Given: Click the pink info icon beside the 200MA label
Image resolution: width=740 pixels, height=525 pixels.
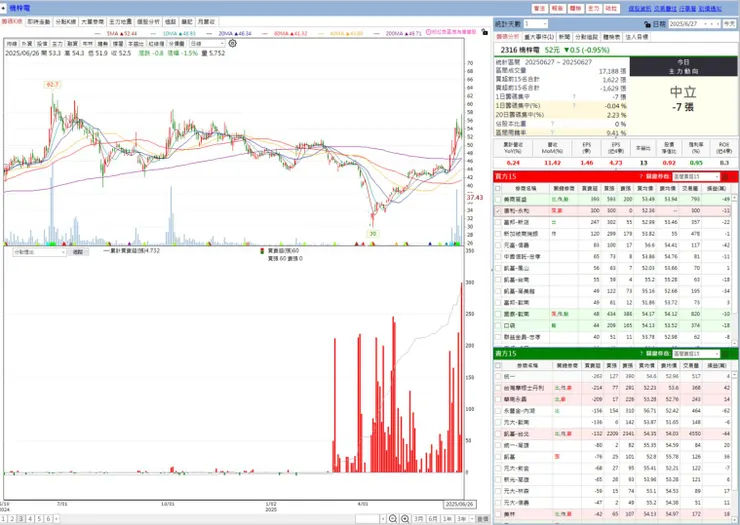Looking at the screenshot, I should [429, 32].
